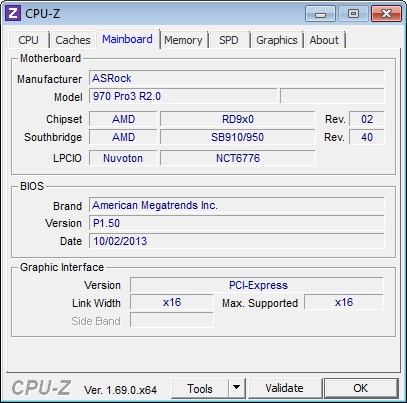Click the LPCIO vendor Nuvoton
The width and height of the screenshot is (407, 403).
pyautogui.click(x=123, y=158)
